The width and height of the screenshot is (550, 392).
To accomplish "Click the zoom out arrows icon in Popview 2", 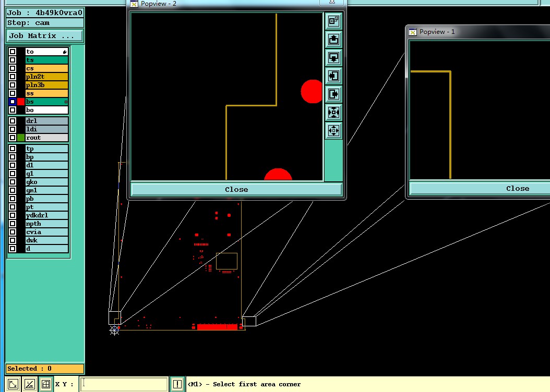I will pyautogui.click(x=333, y=130).
